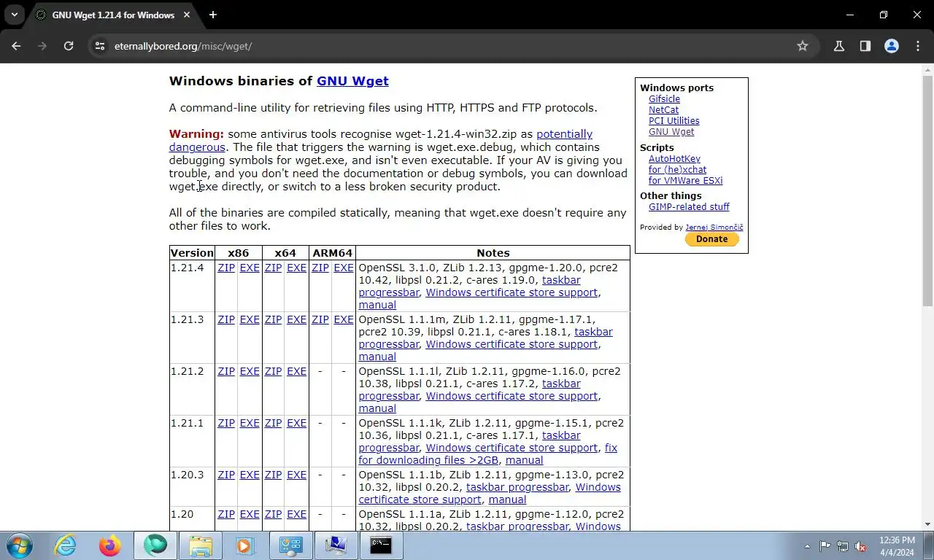Viewport: 934px width, 560px height.
Task: Open Gifsicle in Windows ports
Action: click(x=664, y=99)
